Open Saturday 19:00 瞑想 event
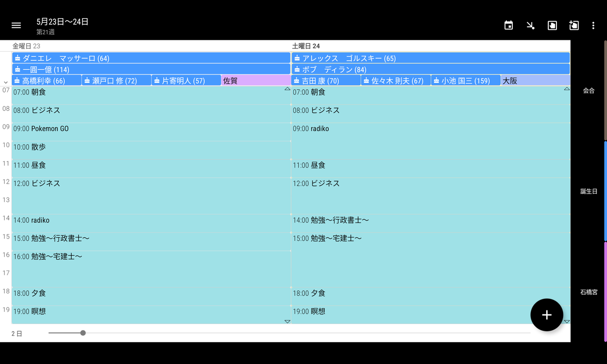Image resolution: width=607 pixels, height=364 pixels. click(x=431, y=314)
